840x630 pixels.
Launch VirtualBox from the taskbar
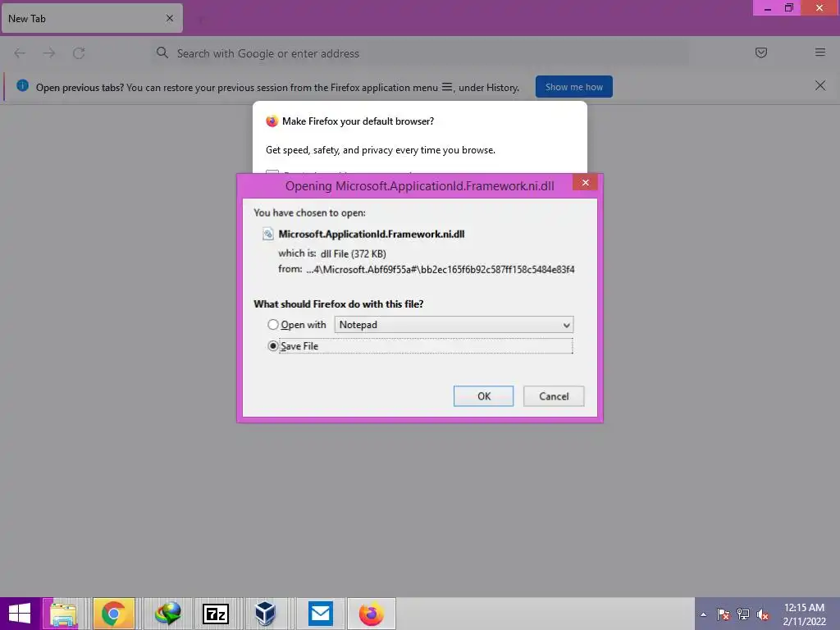[x=265, y=614]
